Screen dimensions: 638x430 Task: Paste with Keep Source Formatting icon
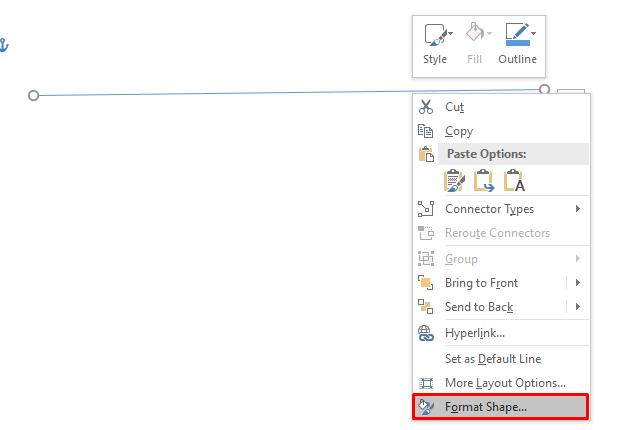point(454,181)
